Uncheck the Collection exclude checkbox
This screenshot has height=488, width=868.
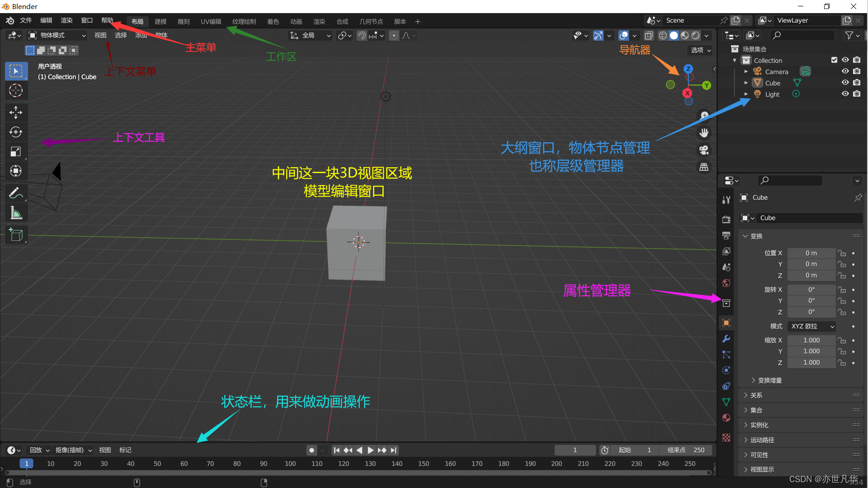834,60
